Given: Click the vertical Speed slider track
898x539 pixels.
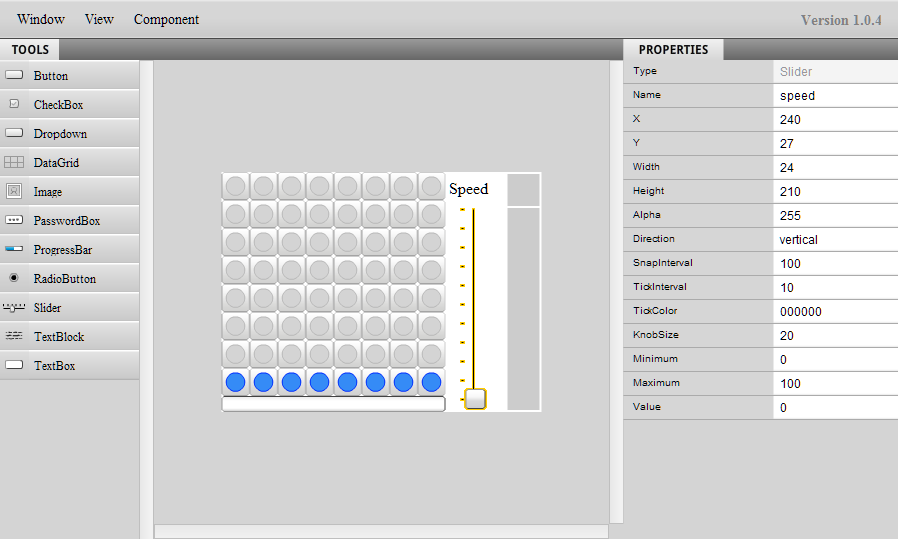Looking at the screenshot, I should pyautogui.click(x=474, y=298).
